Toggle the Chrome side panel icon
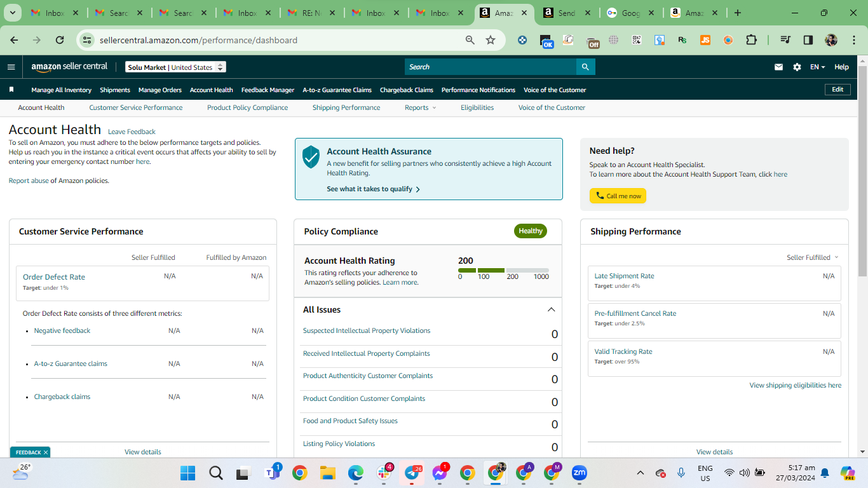868x488 pixels. tap(808, 40)
